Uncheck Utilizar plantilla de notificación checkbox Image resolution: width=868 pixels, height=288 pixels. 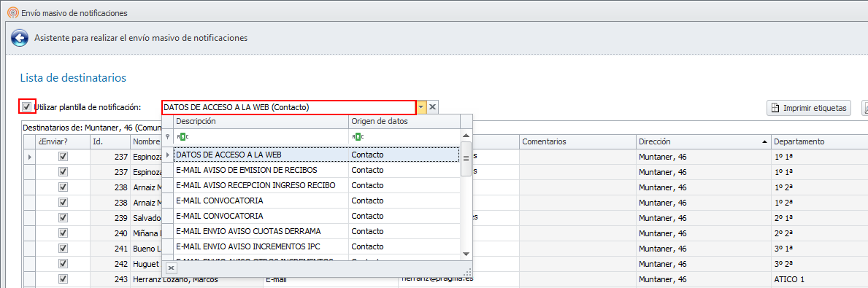(x=26, y=106)
